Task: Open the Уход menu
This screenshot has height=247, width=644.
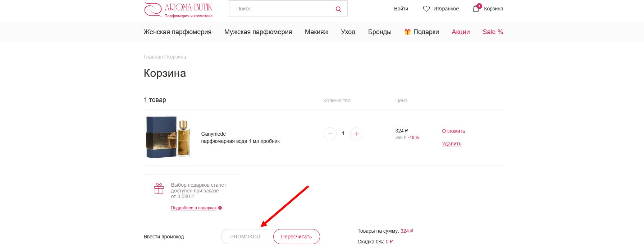Action: coord(348,32)
